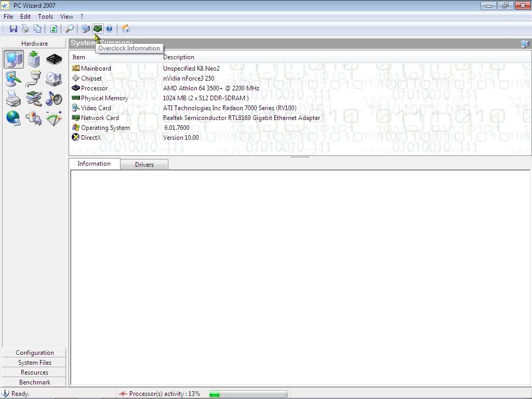The height and width of the screenshot is (399, 532).
Task: Open the Edit menu
Action: point(25,16)
